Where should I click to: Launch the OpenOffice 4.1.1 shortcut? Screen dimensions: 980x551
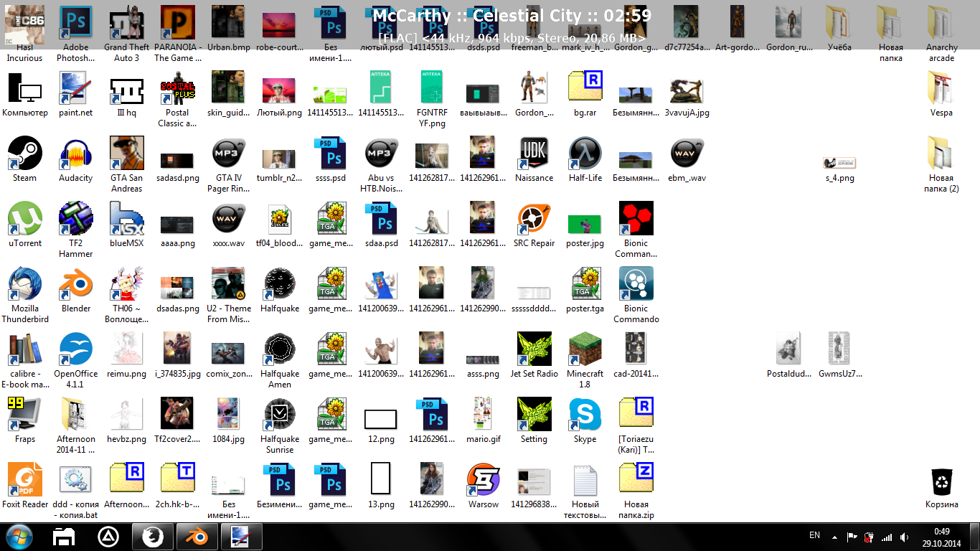click(x=75, y=350)
